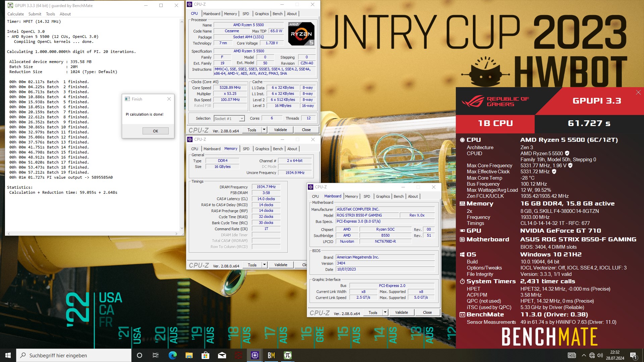Open volume control tray icon
The width and height of the screenshot is (644, 362).
click(600, 355)
